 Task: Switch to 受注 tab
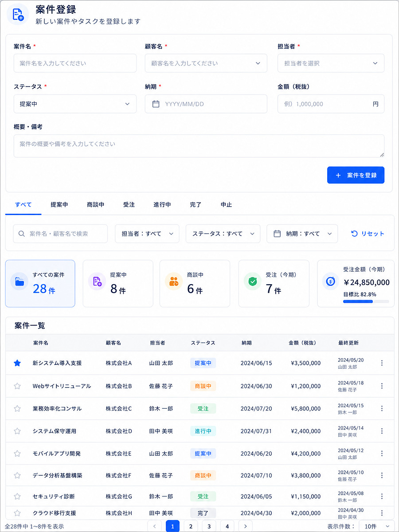point(129,205)
